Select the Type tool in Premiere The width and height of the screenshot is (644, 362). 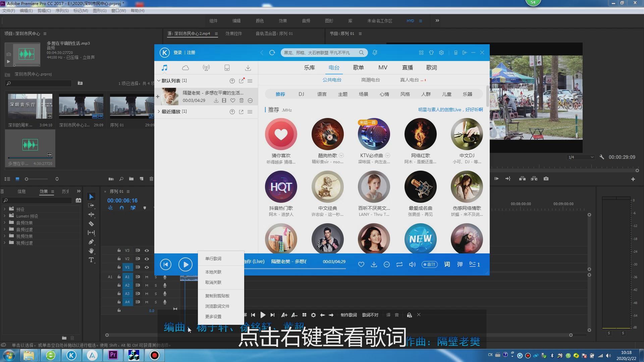click(x=91, y=260)
